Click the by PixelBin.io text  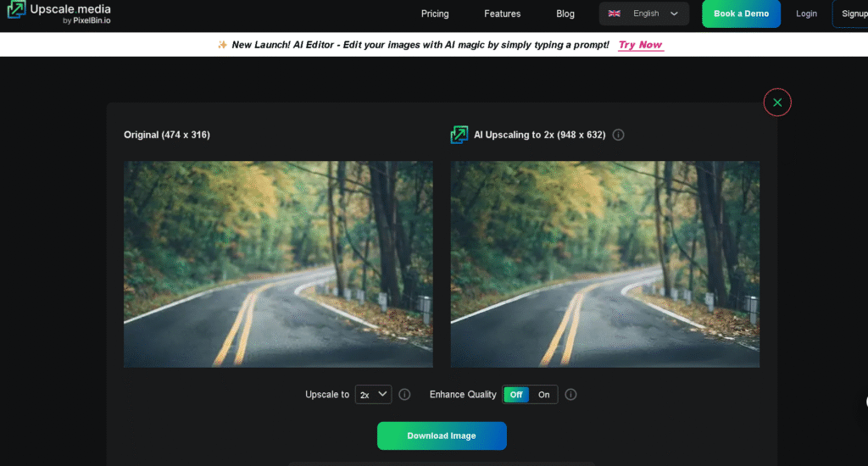coord(86,20)
